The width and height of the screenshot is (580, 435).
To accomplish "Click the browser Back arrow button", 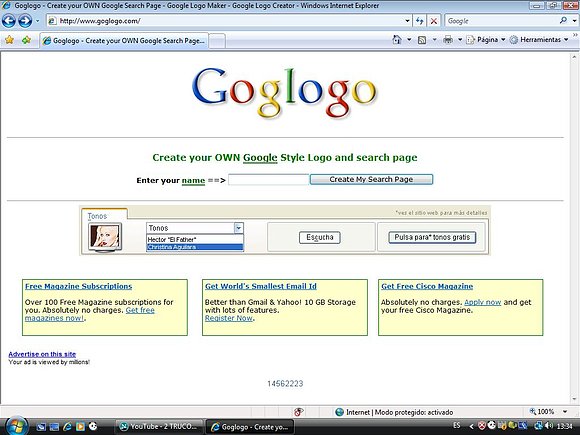I will coord(9,21).
